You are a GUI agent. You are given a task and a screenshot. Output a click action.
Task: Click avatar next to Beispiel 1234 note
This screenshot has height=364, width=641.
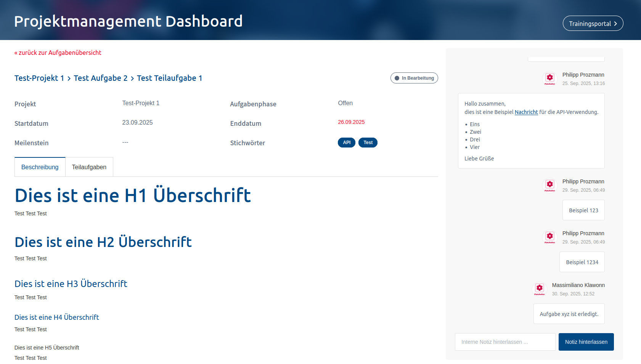point(549,237)
